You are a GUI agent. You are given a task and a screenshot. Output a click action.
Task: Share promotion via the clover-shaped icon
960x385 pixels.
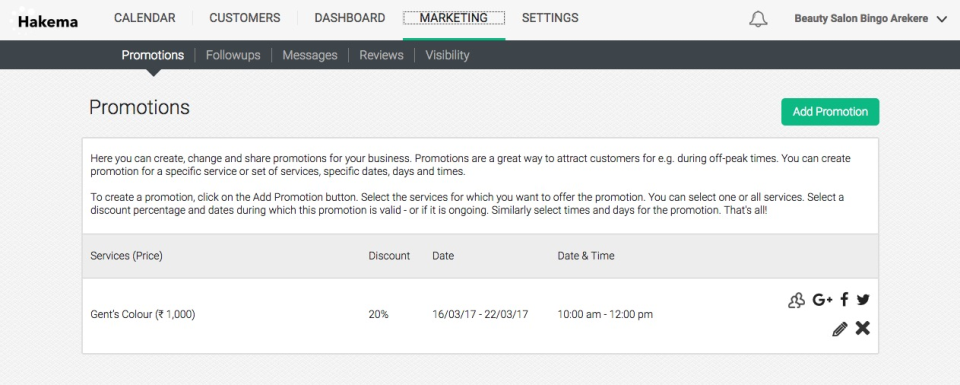point(796,300)
